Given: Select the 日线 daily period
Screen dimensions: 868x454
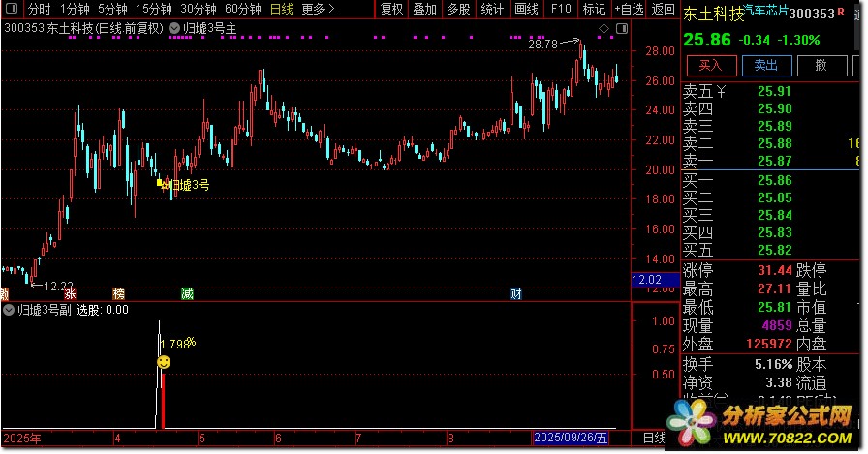Looking at the screenshot, I should [281, 9].
